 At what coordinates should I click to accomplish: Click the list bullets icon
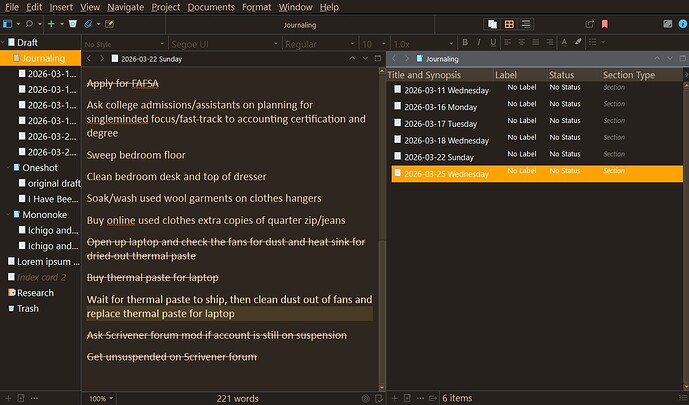[x=593, y=42]
